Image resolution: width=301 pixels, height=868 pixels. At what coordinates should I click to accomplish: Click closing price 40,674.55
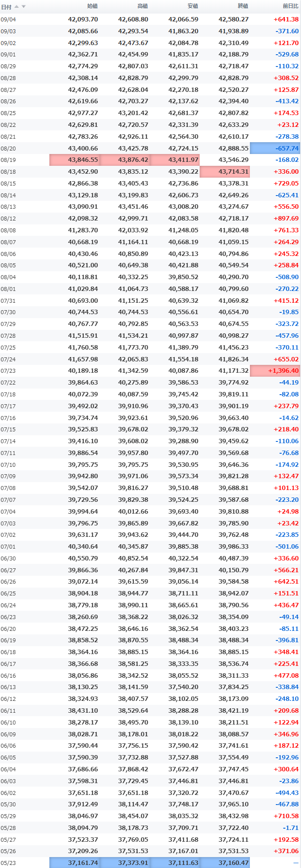coord(234,324)
